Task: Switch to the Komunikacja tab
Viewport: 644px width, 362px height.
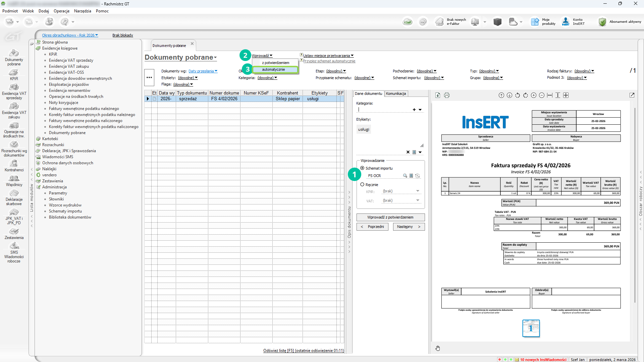Action: pyautogui.click(x=396, y=94)
